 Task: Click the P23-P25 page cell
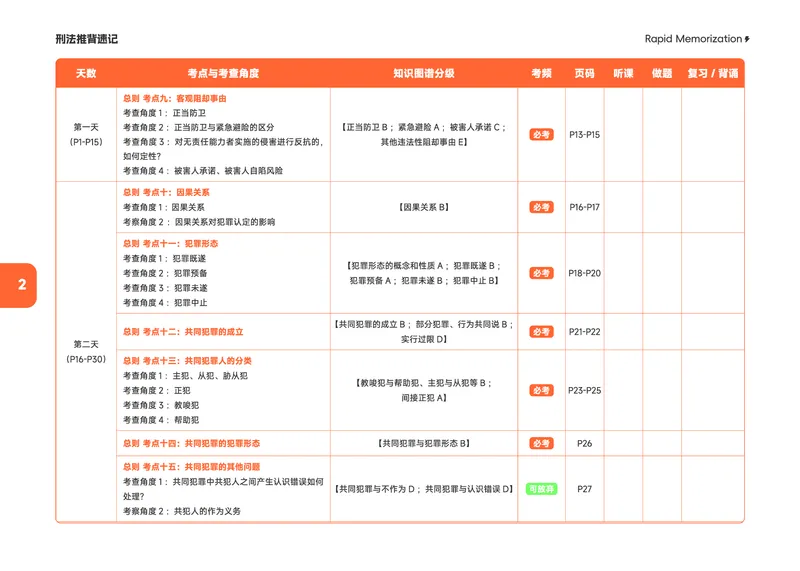(x=584, y=390)
